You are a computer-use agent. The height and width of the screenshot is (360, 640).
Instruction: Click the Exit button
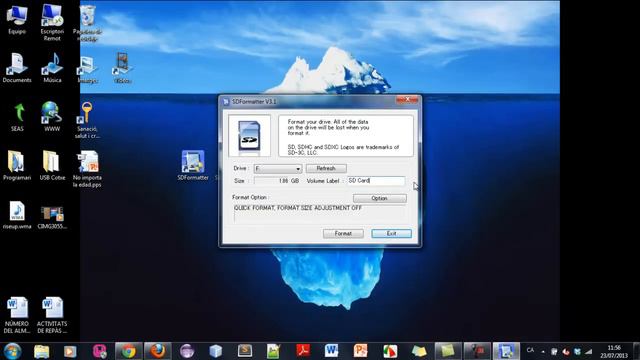(391, 233)
